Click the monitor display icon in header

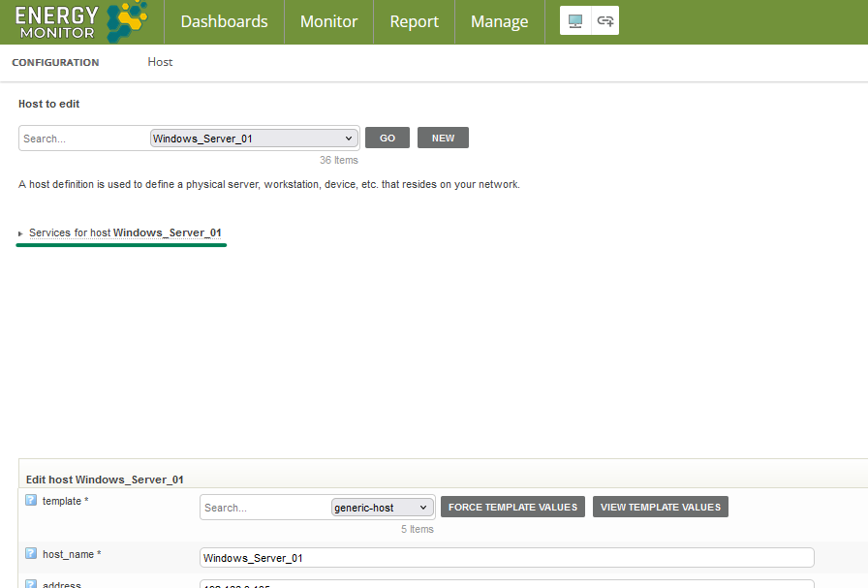click(574, 19)
